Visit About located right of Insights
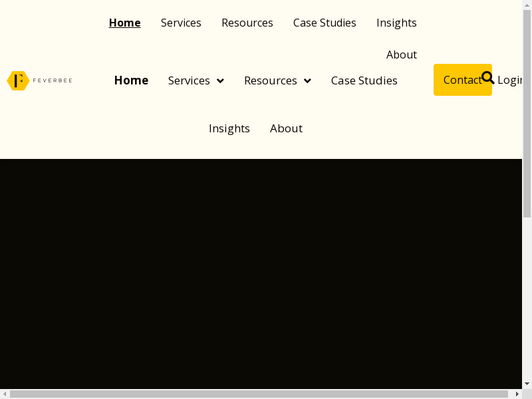532x399 pixels. [286, 128]
